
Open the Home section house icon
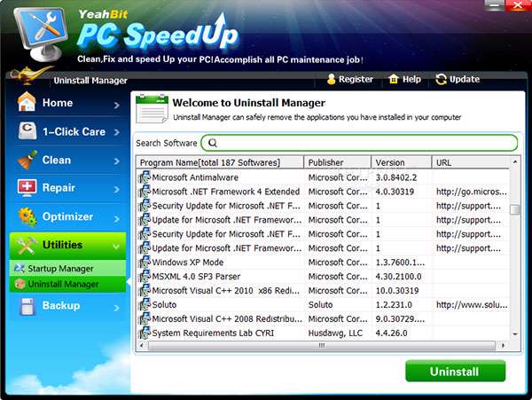[x=27, y=103]
